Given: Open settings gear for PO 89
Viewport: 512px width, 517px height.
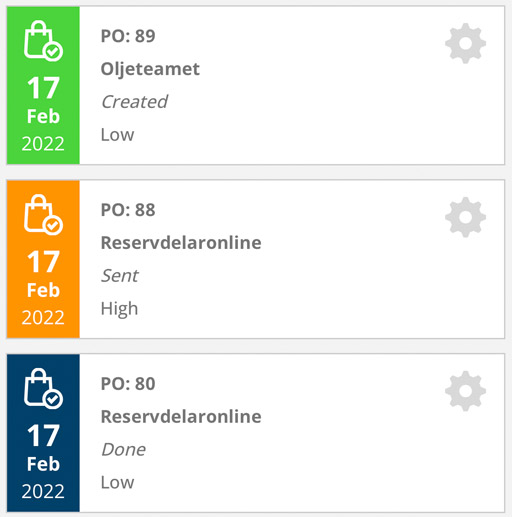Looking at the screenshot, I should 465,43.
